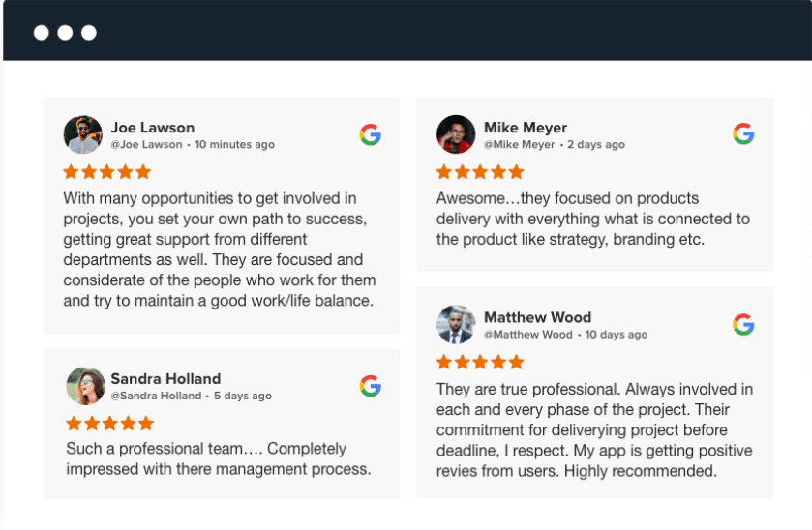Click Google icon on Joe Lawson's review

[370, 134]
